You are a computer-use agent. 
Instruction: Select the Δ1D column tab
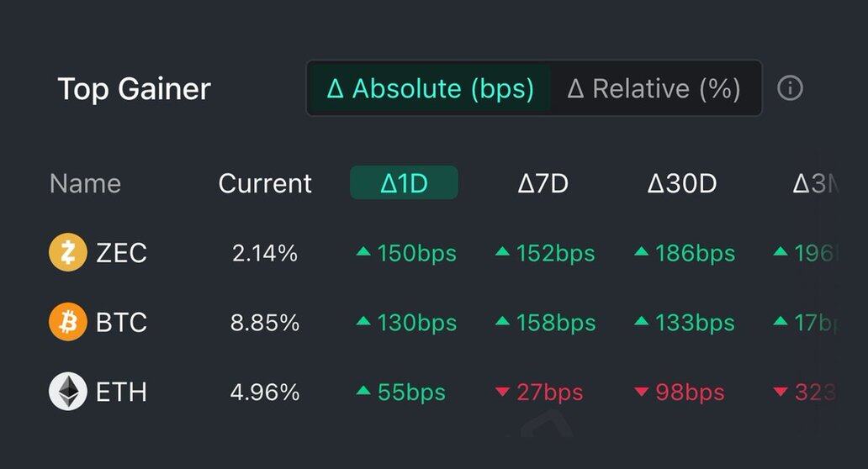(404, 183)
